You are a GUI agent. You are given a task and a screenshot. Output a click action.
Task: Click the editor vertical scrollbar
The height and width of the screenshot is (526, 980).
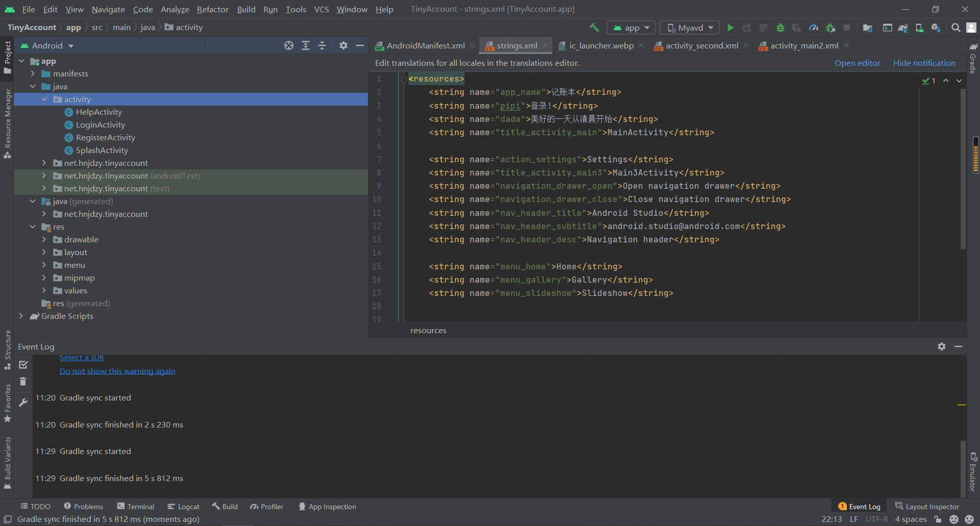(x=963, y=168)
